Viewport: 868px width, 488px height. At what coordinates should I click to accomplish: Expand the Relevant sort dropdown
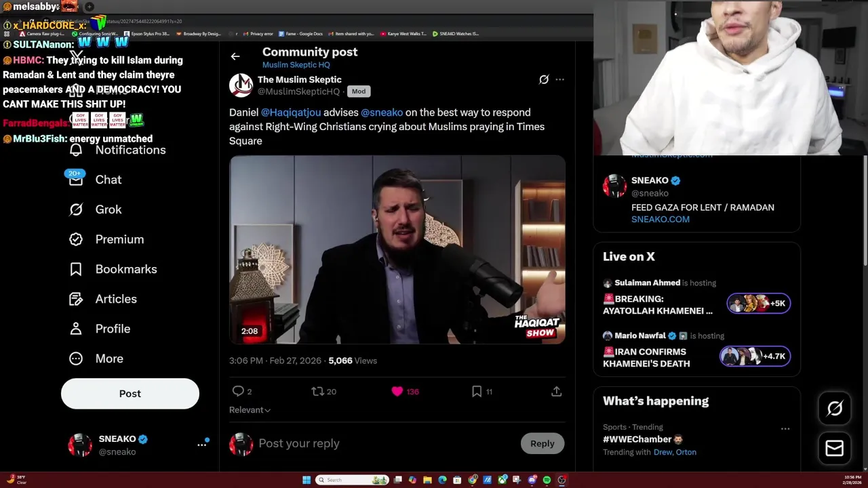click(x=250, y=410)
